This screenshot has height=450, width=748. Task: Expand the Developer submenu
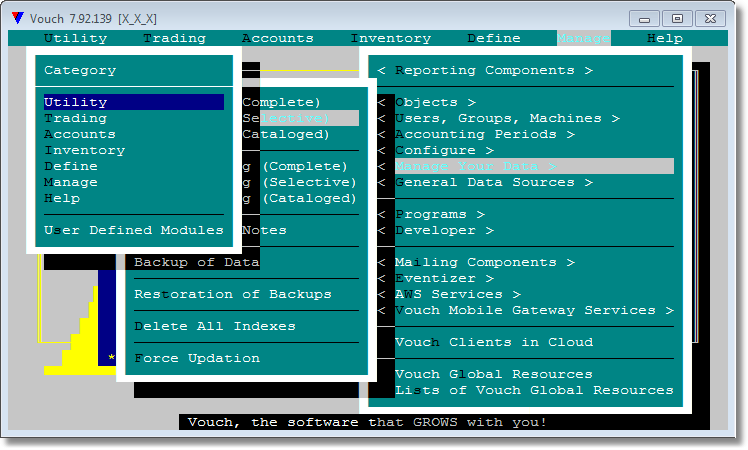tap(435, 230)
